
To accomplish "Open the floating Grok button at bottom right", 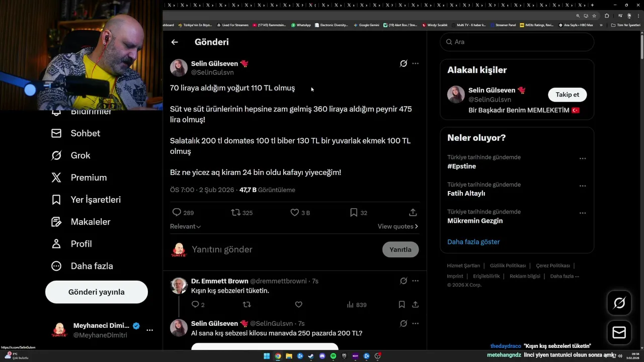I will 619,303.
